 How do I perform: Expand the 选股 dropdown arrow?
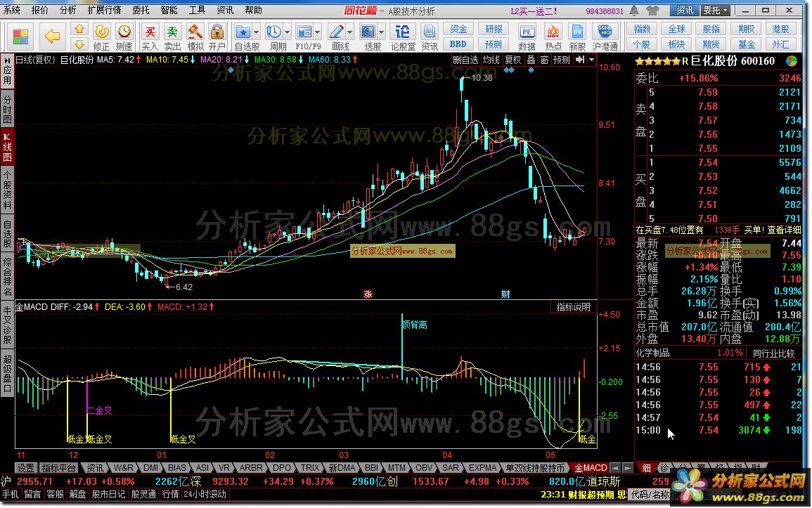click(x=382, y=32)
